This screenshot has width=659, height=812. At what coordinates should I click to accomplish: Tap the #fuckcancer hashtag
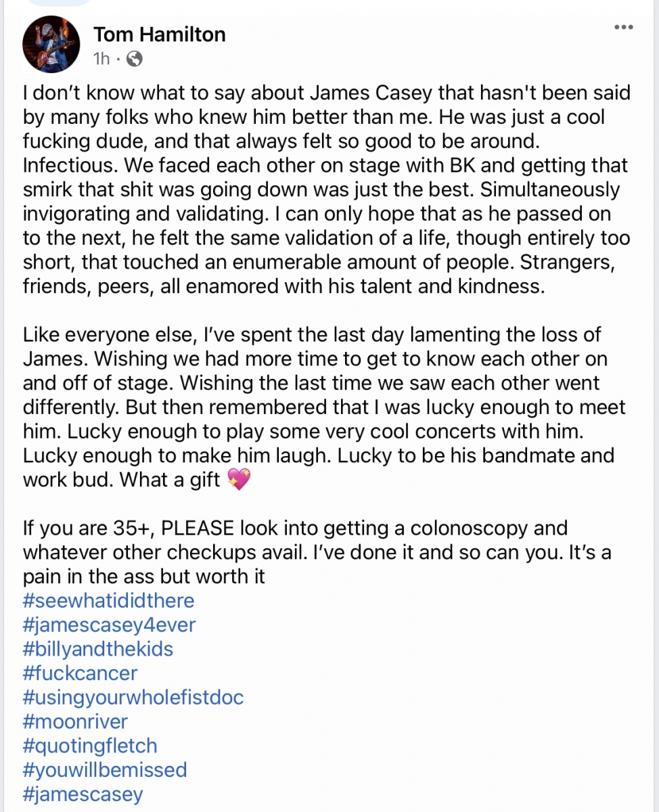80,673
